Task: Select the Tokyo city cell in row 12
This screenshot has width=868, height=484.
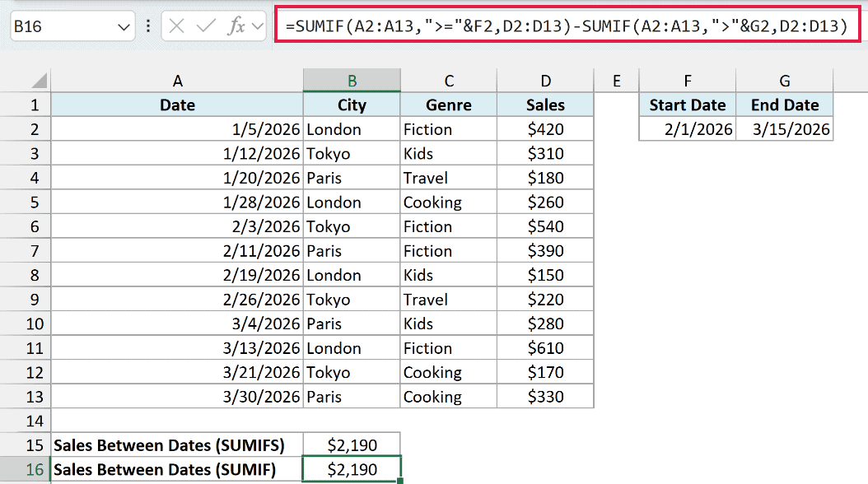Action: [x=352, y=373]
